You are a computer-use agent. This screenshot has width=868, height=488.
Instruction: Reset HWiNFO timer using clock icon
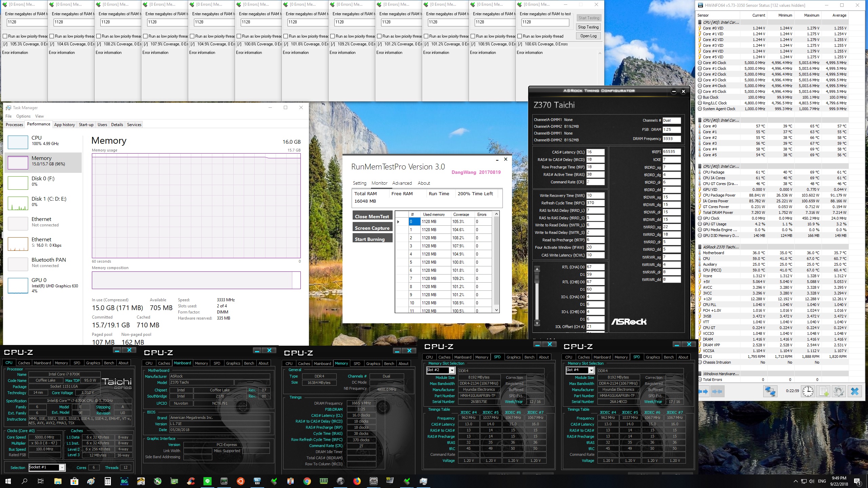click(x=808, y=391)
